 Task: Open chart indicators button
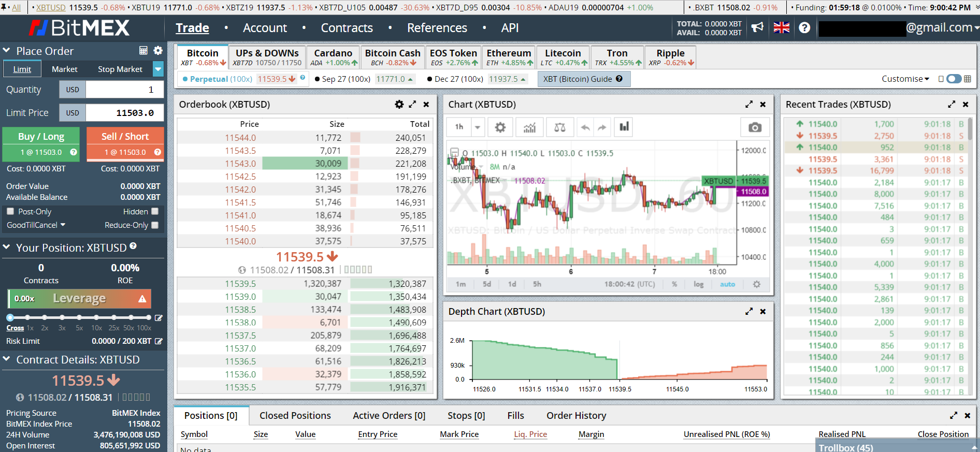pos(529,127)
